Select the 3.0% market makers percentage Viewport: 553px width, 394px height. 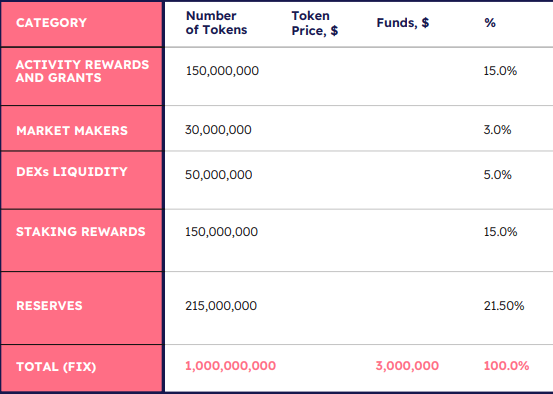497,130
